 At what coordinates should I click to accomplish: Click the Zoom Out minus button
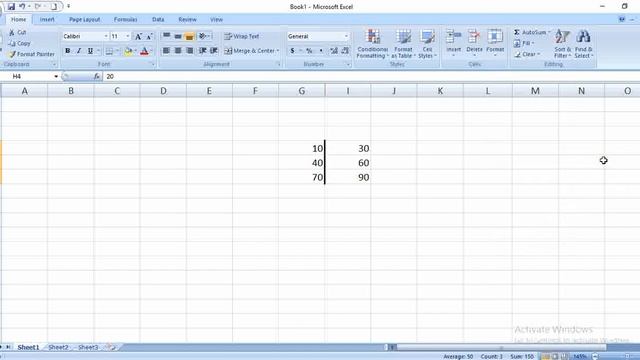[x=595, y=356]
